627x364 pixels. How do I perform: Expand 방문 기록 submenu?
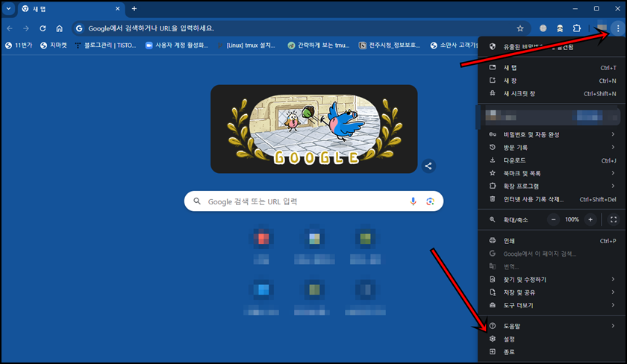point(552,148)
